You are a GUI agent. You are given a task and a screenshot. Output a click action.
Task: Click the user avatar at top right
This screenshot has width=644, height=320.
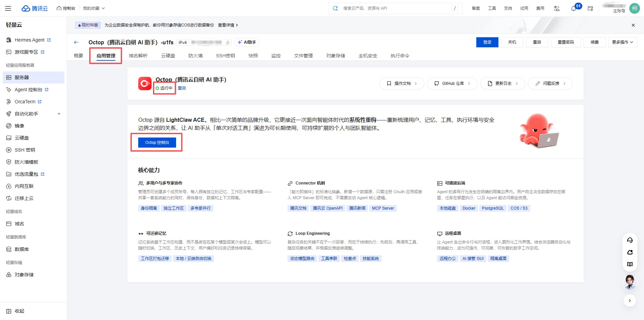coord(634,8)
